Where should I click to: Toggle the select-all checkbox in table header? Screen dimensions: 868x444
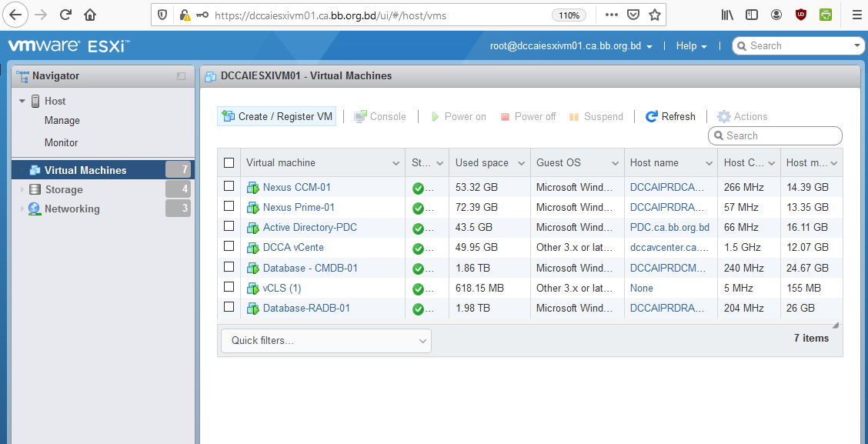coord(229,163)
